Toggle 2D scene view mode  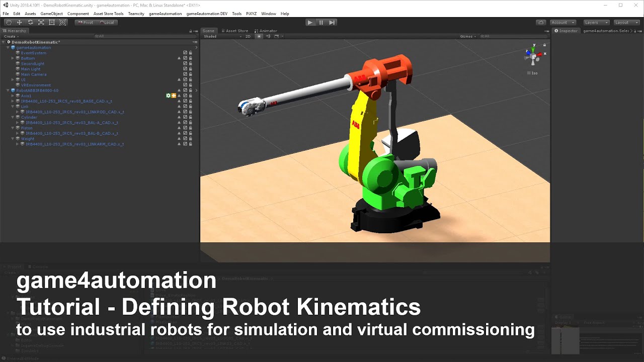(248, 36)
